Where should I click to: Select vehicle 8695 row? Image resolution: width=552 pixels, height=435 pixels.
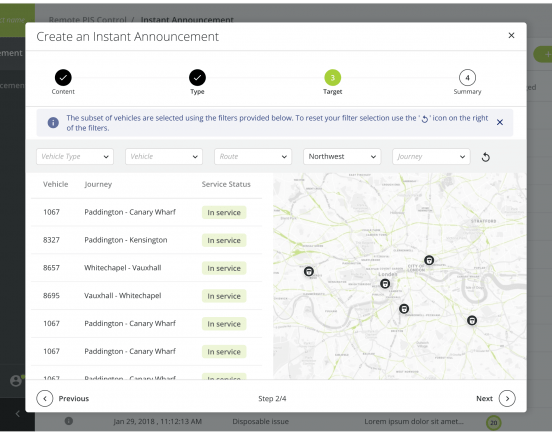pos(146,296)
